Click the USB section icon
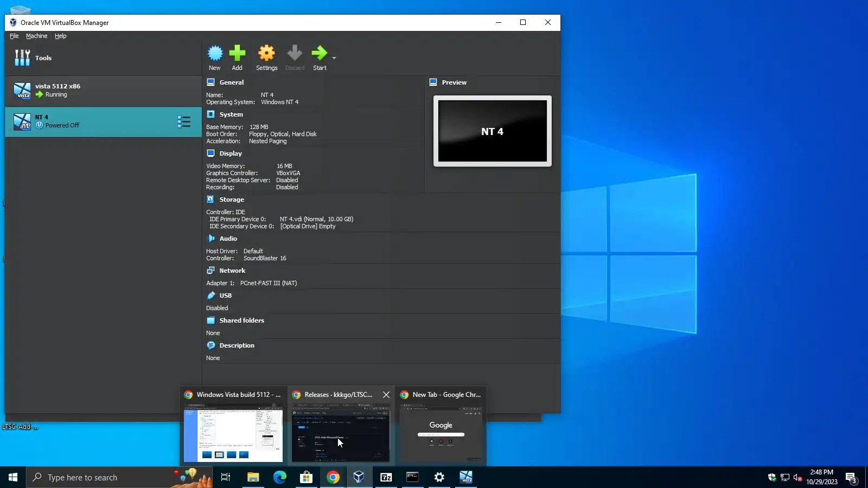 [x=211, y=296]
